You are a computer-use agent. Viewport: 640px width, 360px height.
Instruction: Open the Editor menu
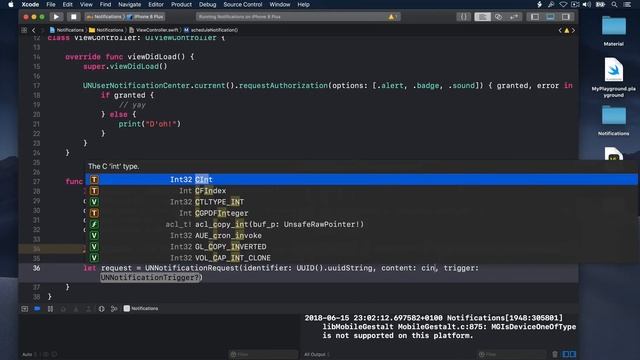coord(156,4)
